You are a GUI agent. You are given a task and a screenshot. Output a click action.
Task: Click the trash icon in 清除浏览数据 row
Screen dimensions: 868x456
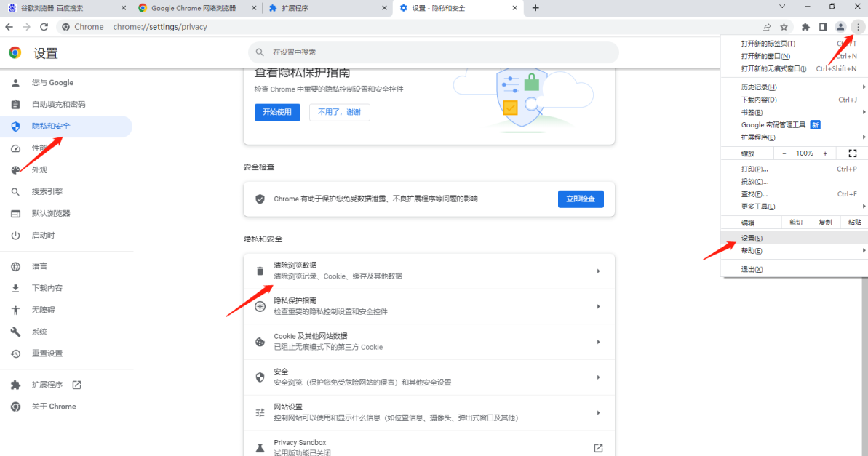pos(260,271)
